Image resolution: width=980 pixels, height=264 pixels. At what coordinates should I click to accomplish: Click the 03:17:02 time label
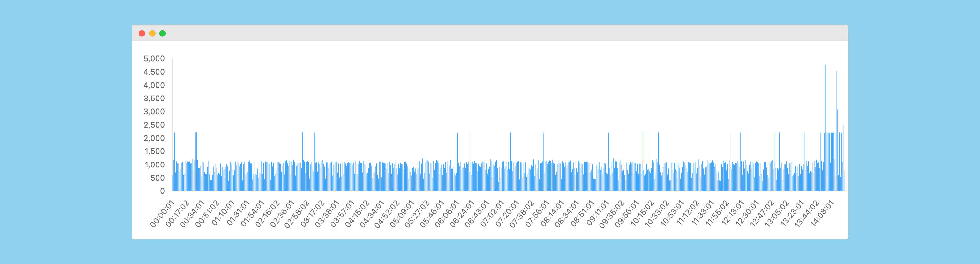312,214
